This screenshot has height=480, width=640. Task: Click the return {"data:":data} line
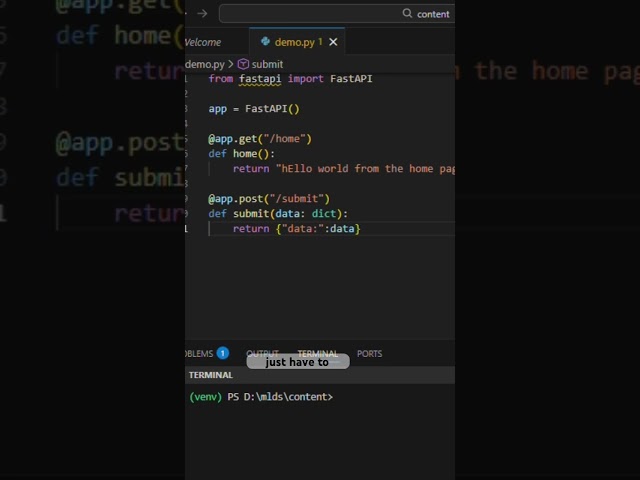(x=297, y=229)
